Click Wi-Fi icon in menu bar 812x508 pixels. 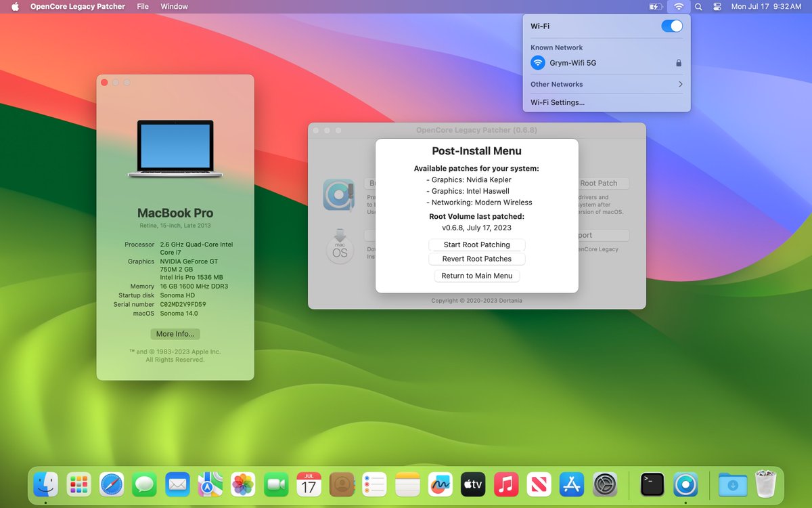pyautogui.click(x=678, y=7)
